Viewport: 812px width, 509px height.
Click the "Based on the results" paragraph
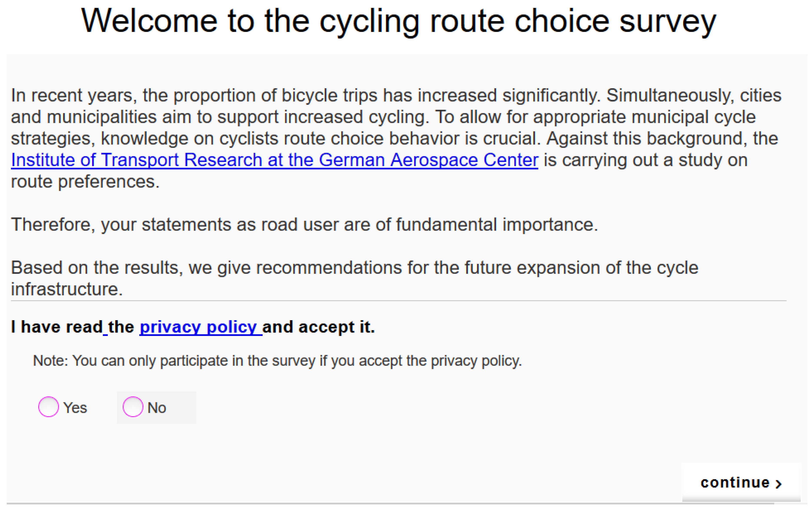(355, 268)
